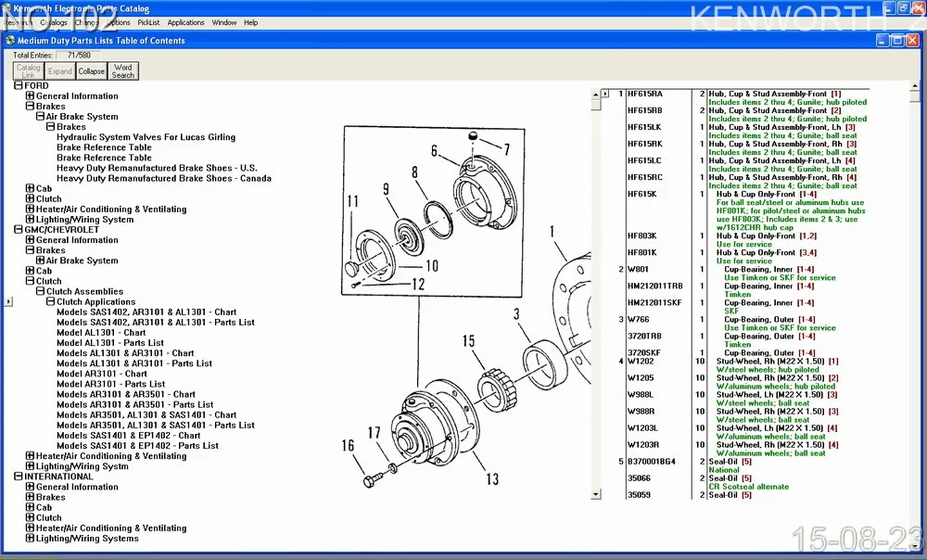Click part number W1202 in parts list
The image size is (927, 560).
(641, 362)
